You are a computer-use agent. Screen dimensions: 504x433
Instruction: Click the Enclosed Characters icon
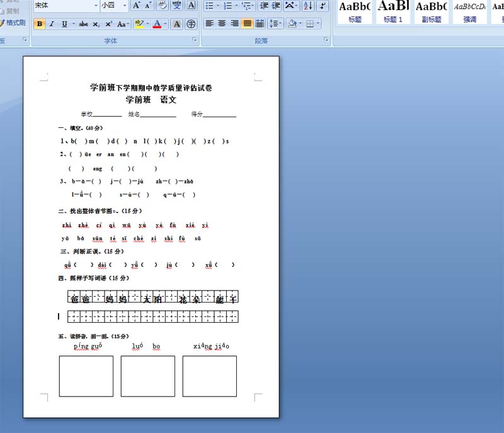[x=191, y=24]
